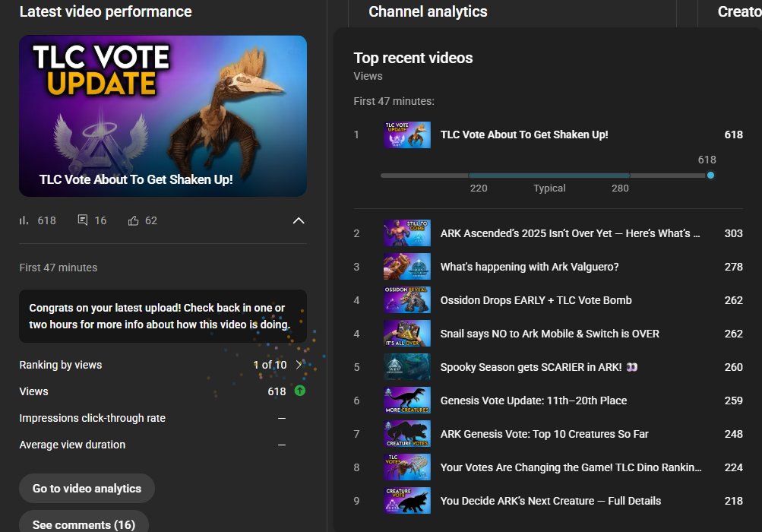This screenshot has height=532, width=762.
Task: Click the views bar chart icon beside 618
Action: point(24,220)
